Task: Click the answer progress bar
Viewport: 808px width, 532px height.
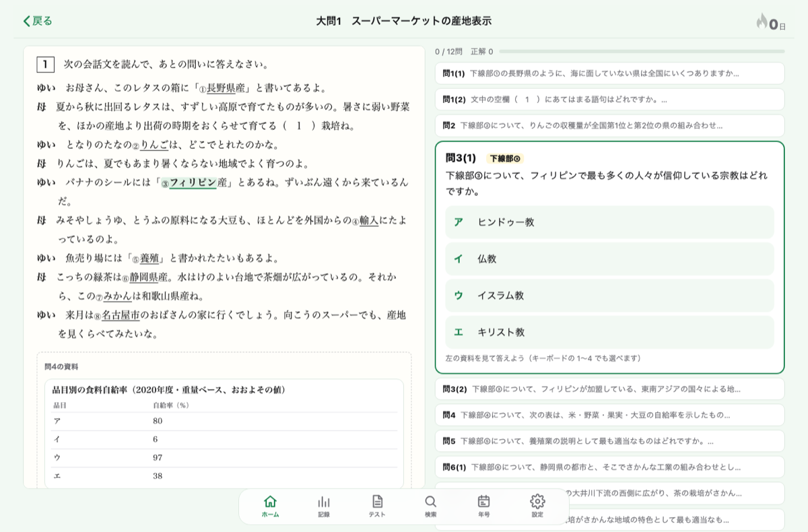Action: click(642, 51)
